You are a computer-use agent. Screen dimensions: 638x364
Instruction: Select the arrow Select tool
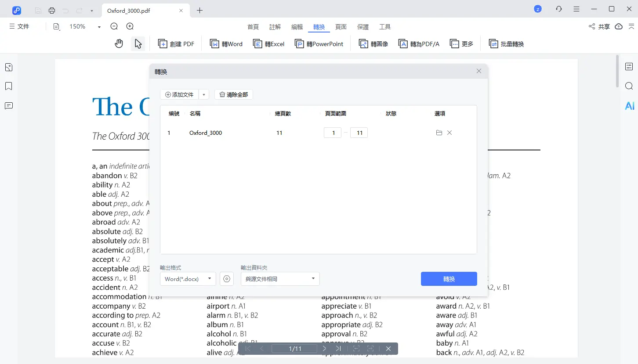tap(138, 43)
